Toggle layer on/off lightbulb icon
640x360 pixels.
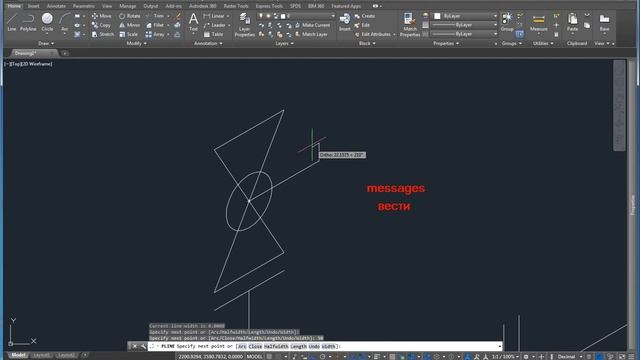click(261, 16)
